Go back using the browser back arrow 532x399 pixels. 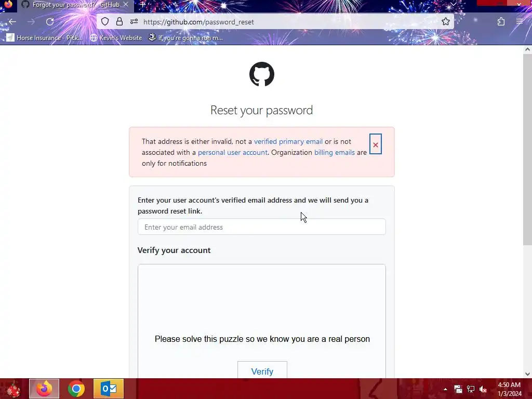[12, 22]
